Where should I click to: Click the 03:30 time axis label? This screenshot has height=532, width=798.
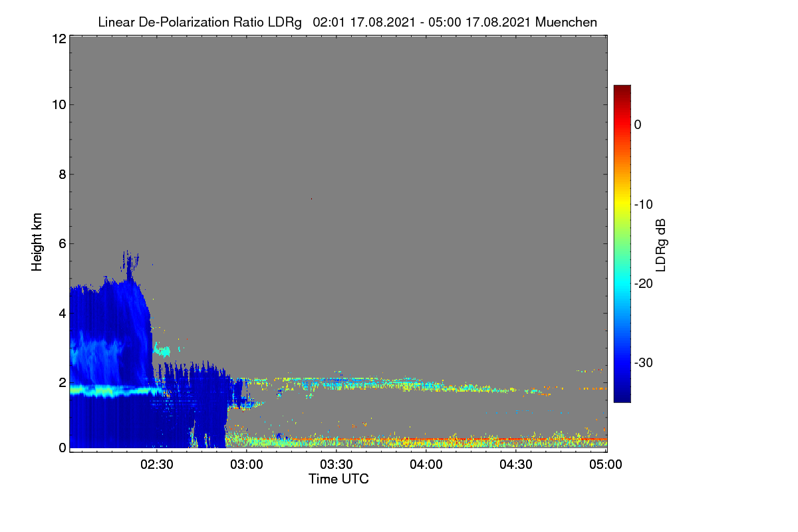tap(336, 465)
